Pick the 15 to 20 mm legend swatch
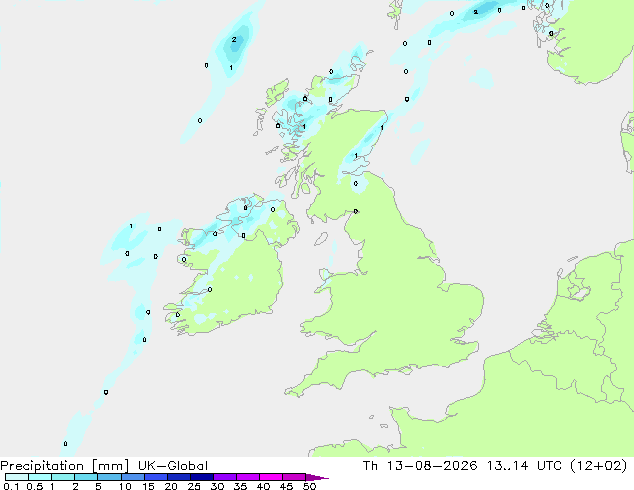The height and width of the screenshot is (490, 634). tap(156, 477)
